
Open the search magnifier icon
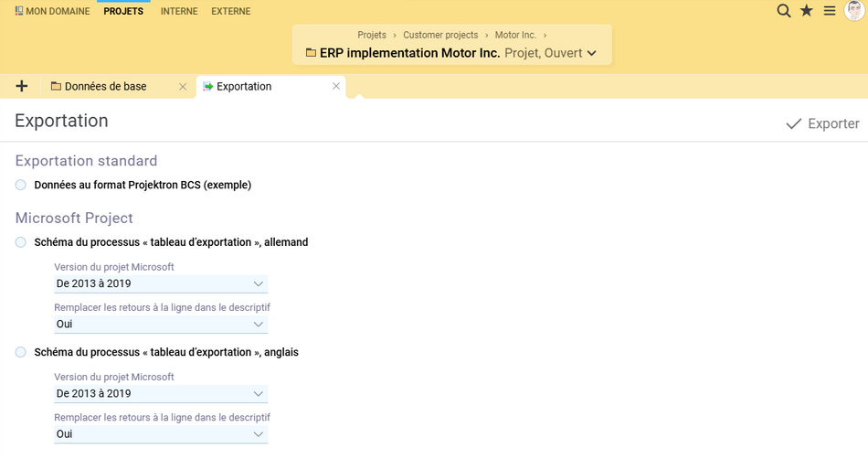point(783,11)
